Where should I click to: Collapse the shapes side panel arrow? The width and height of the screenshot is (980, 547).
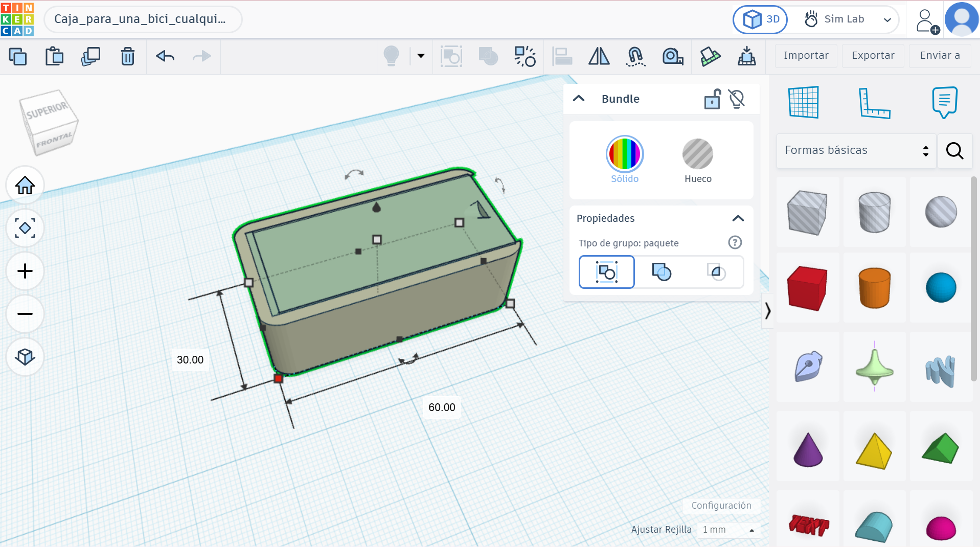767,311
